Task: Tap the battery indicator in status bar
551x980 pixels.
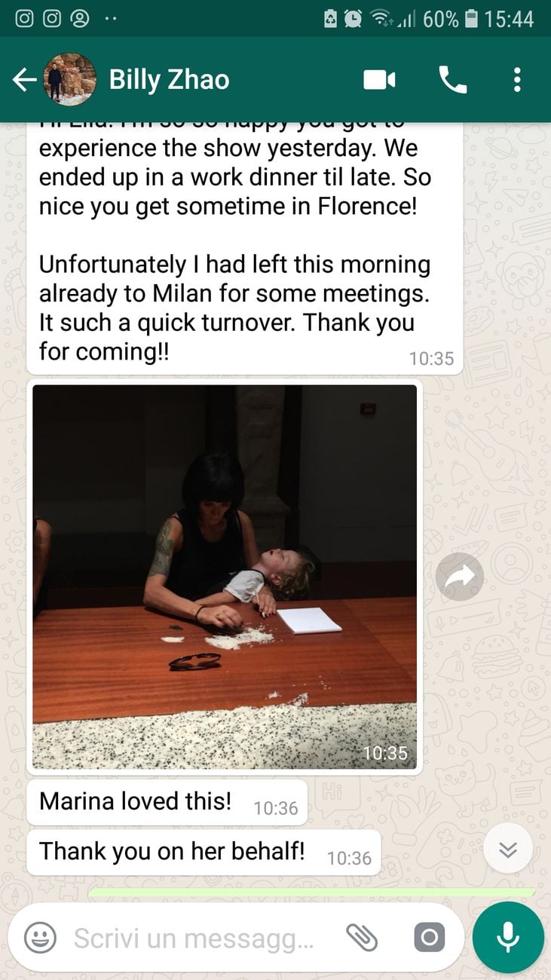Action: [x=472, y=19]
